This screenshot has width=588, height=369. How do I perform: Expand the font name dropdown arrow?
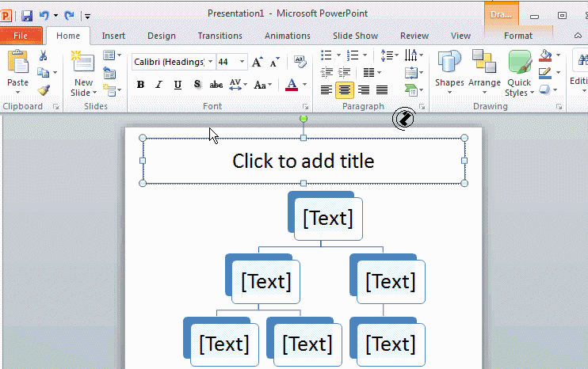pyautogui.click(x=210, y=62)
